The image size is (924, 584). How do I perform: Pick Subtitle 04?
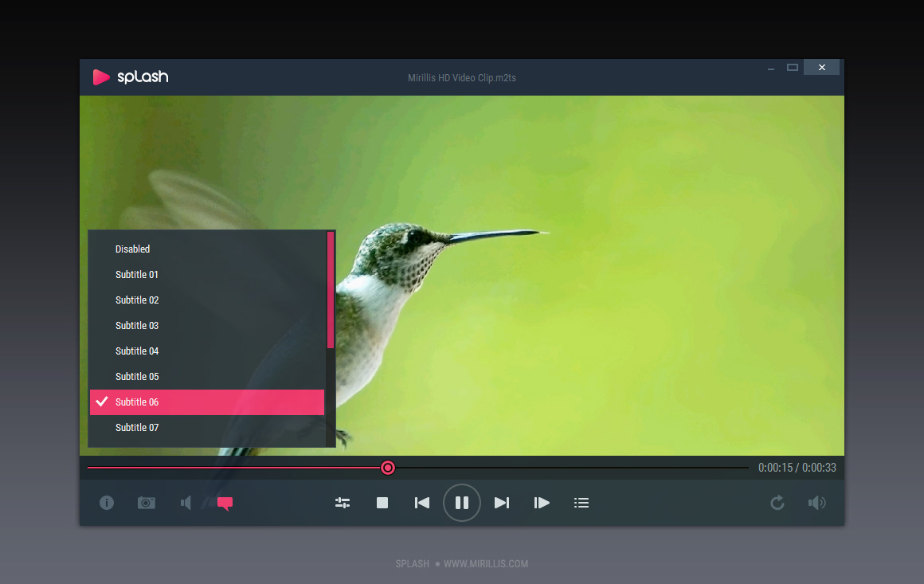click(x=207, y=351)
